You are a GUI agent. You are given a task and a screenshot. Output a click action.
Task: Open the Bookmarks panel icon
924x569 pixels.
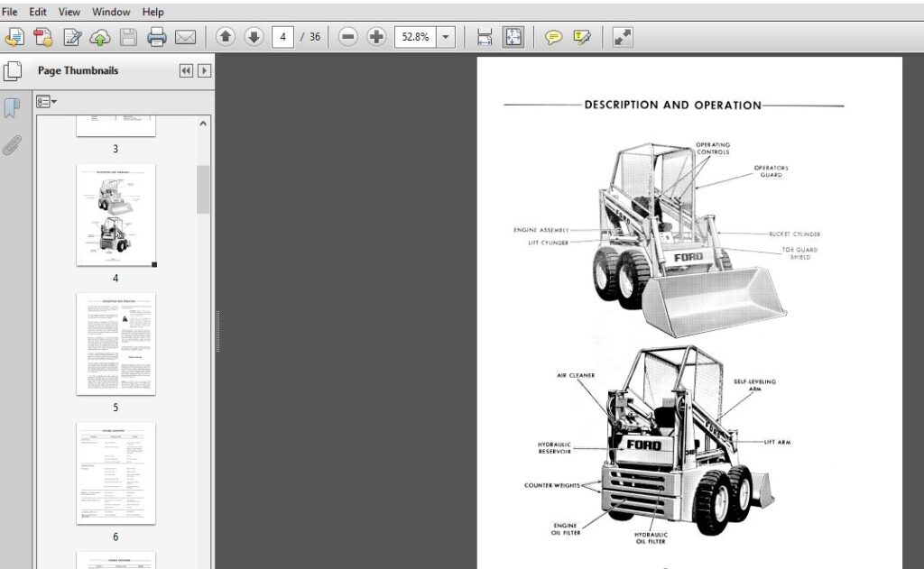click(12, 108)
